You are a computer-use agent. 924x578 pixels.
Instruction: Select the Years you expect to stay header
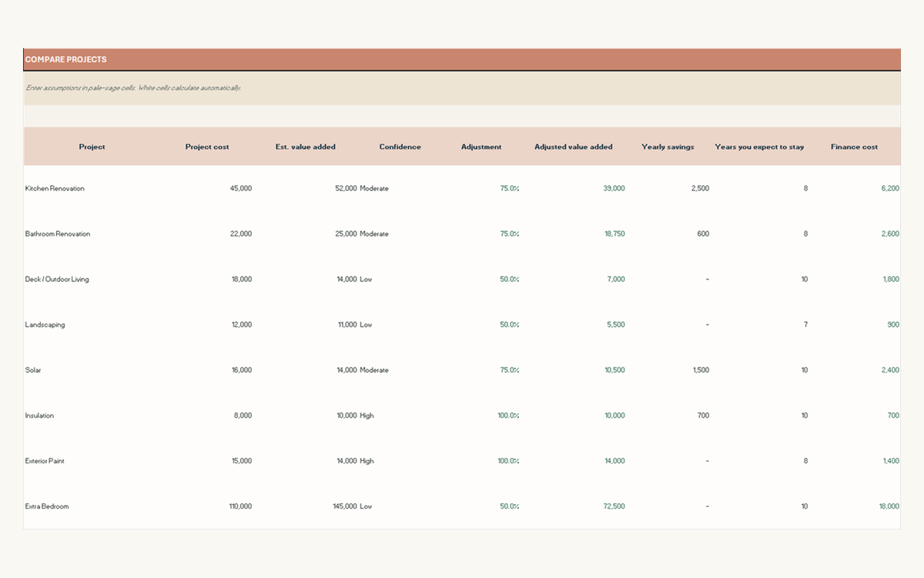pyautogui.click(x=759, y=146)
